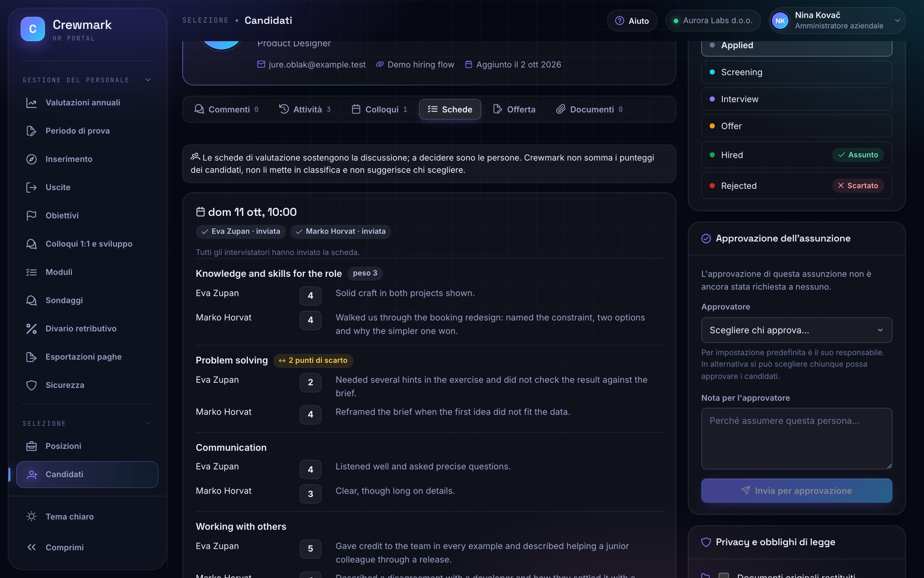The width and height of the screenshot is (924, 578).
Task: Select the Screening stage
Action: coord(796,72)
